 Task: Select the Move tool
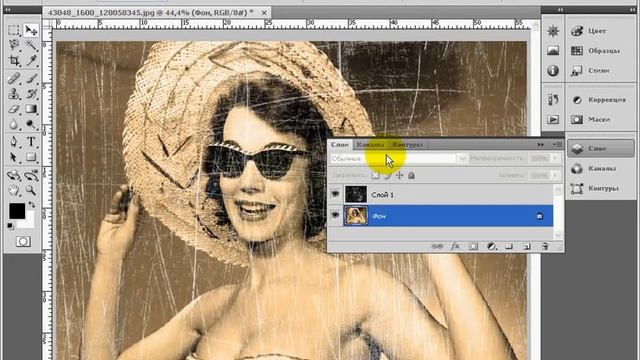[31, 30]
